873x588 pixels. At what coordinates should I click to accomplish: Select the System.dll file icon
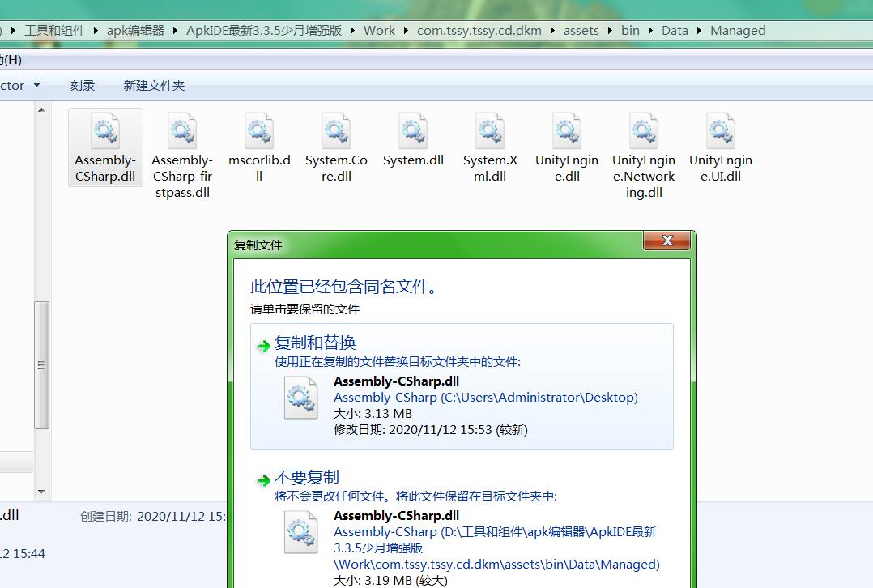point(413,131)
